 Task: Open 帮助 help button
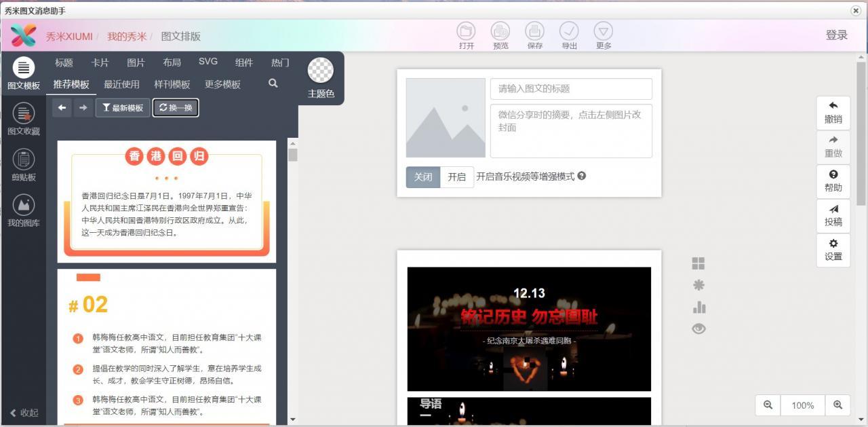coord(833,181)
